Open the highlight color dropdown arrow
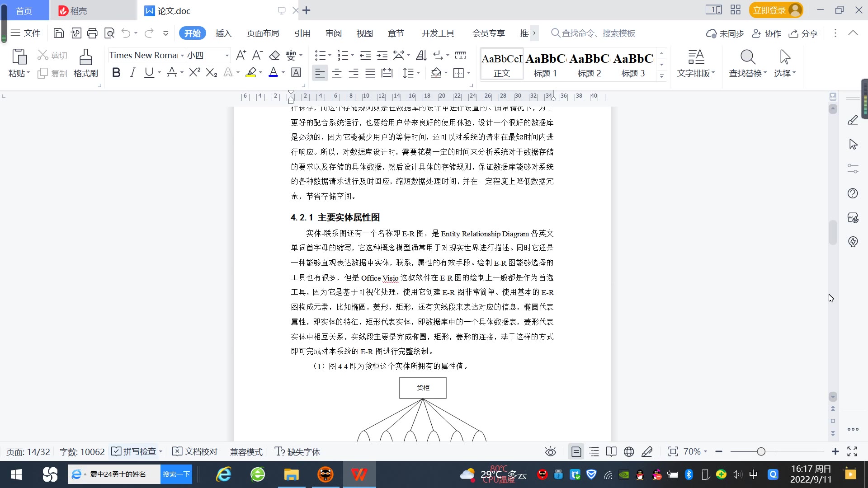This screenshot has width=868, height=488. point(261,72)
